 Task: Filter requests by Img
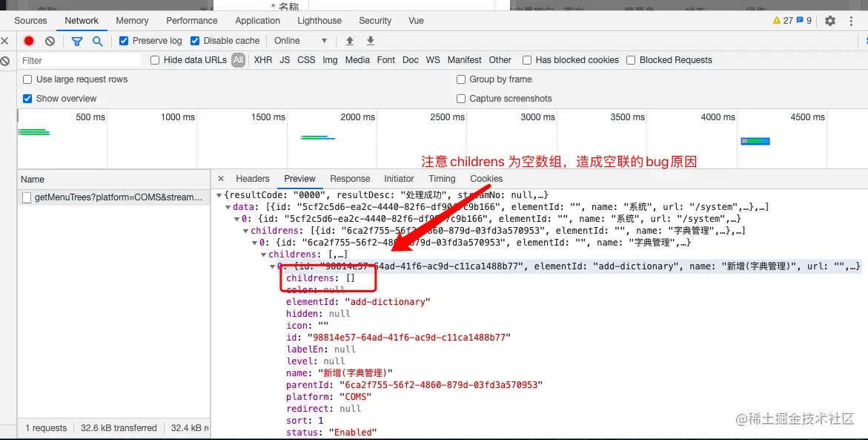(330, 60)
